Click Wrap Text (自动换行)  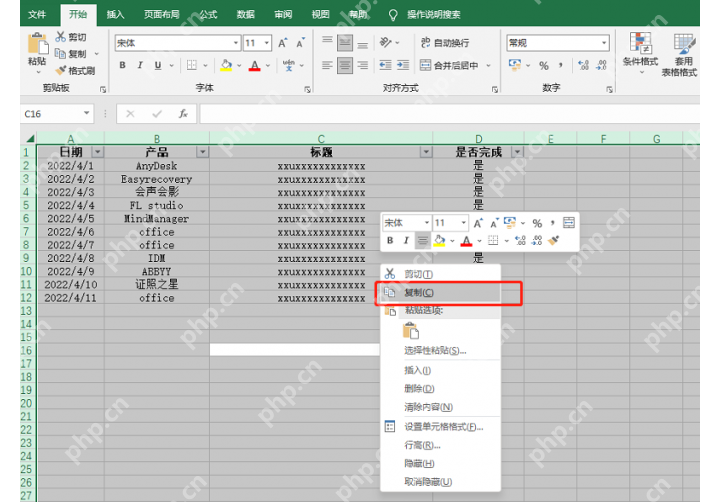click(x=445, y=43)
